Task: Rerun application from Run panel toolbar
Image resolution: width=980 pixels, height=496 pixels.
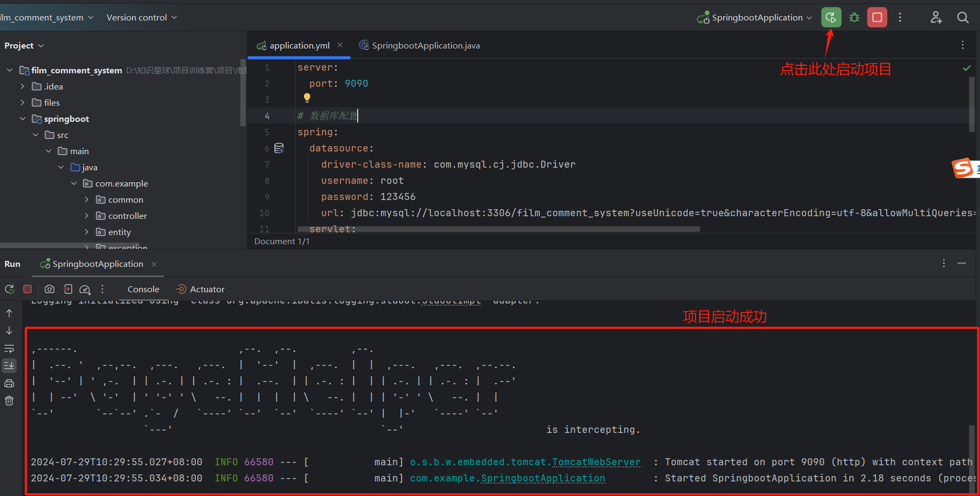Action: [x=10, y=289]
